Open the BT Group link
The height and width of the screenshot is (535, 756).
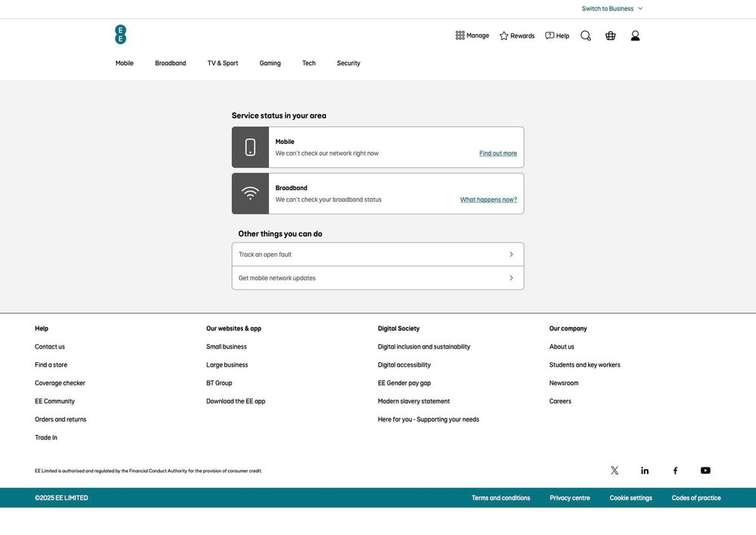click(220, 383)
